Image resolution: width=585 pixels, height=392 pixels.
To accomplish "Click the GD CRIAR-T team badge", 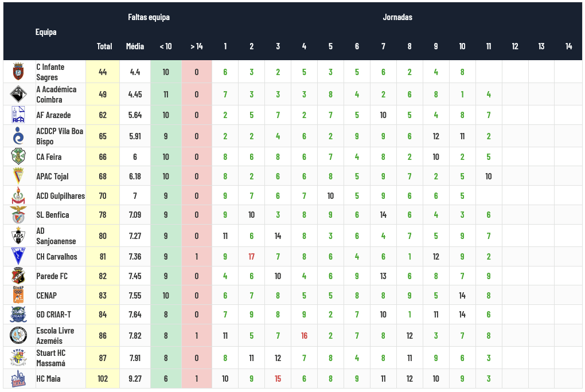I will [18, 315].
